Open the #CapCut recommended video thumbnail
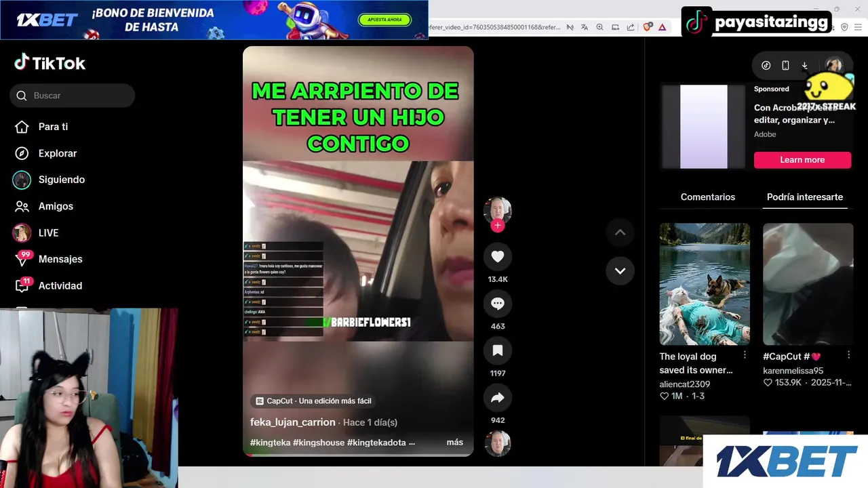This screenshot has height=488, width=868. tap(808, 284)
